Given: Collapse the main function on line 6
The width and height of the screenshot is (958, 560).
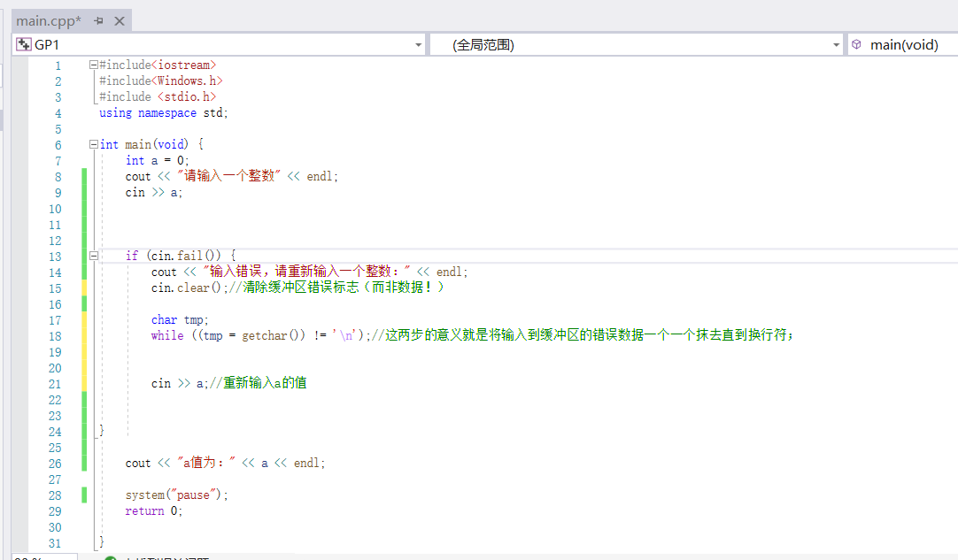Looking at the screenshot, I should click(94, 145).
